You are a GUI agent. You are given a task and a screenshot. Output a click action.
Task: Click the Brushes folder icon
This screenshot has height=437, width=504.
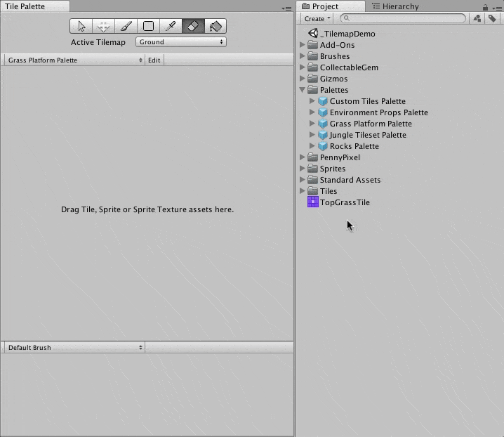pyautogui.click(x=313, y=56)
